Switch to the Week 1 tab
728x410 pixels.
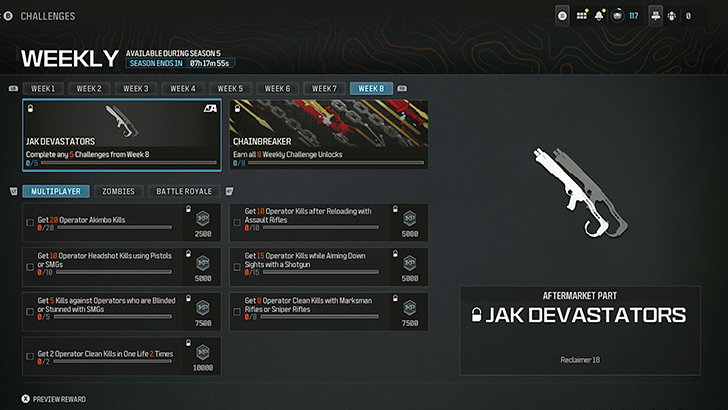pos(43,88)
